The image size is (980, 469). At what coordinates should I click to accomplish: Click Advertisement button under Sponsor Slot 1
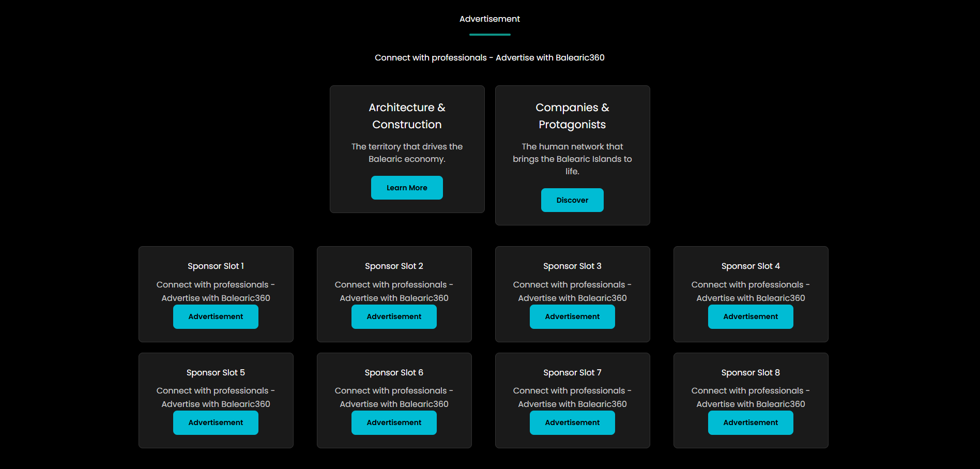pyautogui.click(x=216, y=316)
